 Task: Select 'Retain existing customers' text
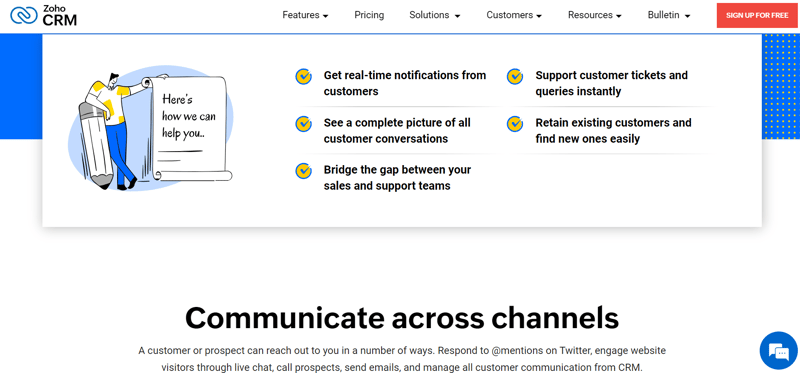(x=604, y=123)
